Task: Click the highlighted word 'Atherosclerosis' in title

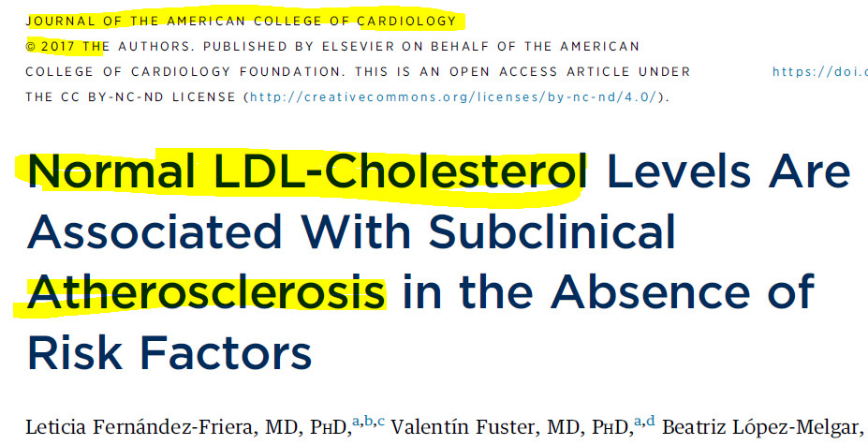Action: point(206,292)
